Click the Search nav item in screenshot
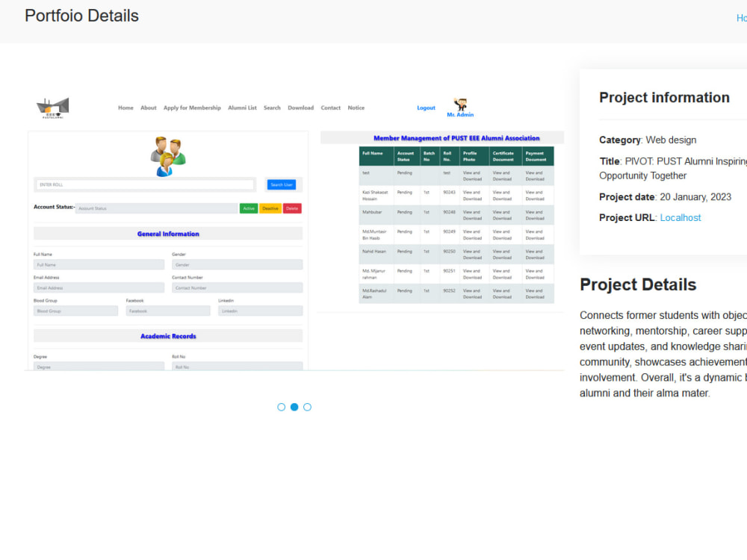747x560 pixels. point(272,108)
